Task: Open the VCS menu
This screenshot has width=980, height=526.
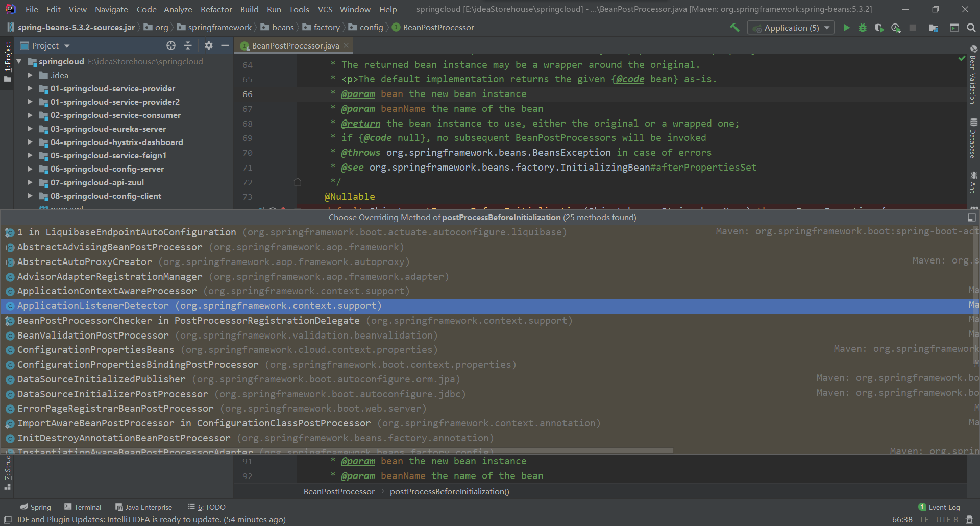Action: tap(325, 9)
